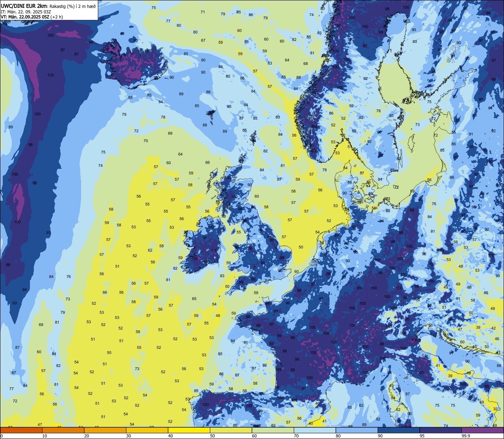
Task: Click the 40–50 bright yellow legend swatch
Action: (x=189, y=430)
